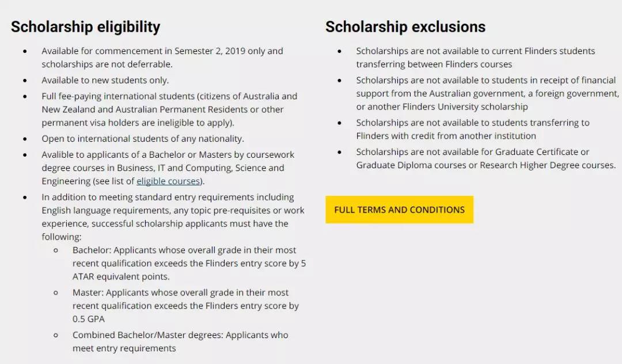Image resolution: width=622 pixels, height=364 pixels.
Task: Click the standard entry requirements paragraph
Action: pyautogui.click(x=173, y=217)
